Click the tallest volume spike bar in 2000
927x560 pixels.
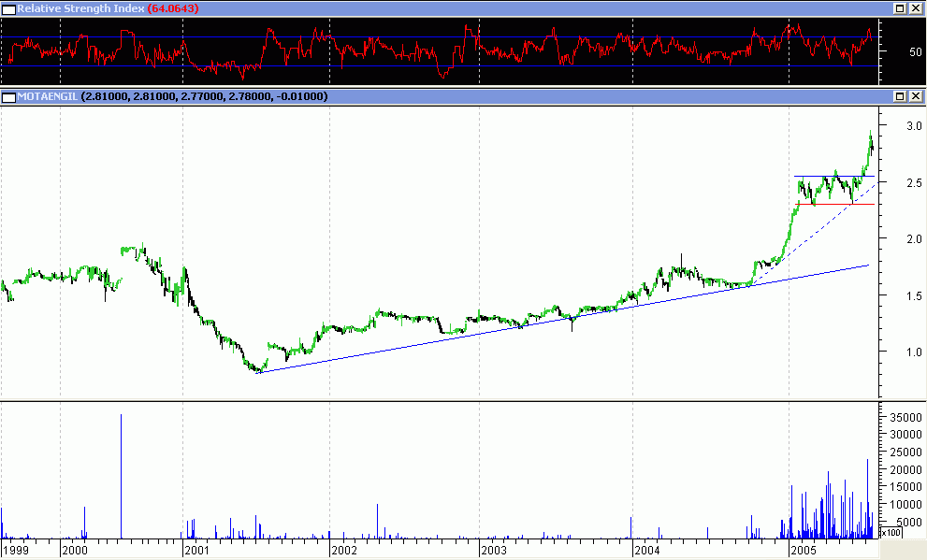pyautogui.click(x=122, y=476)
